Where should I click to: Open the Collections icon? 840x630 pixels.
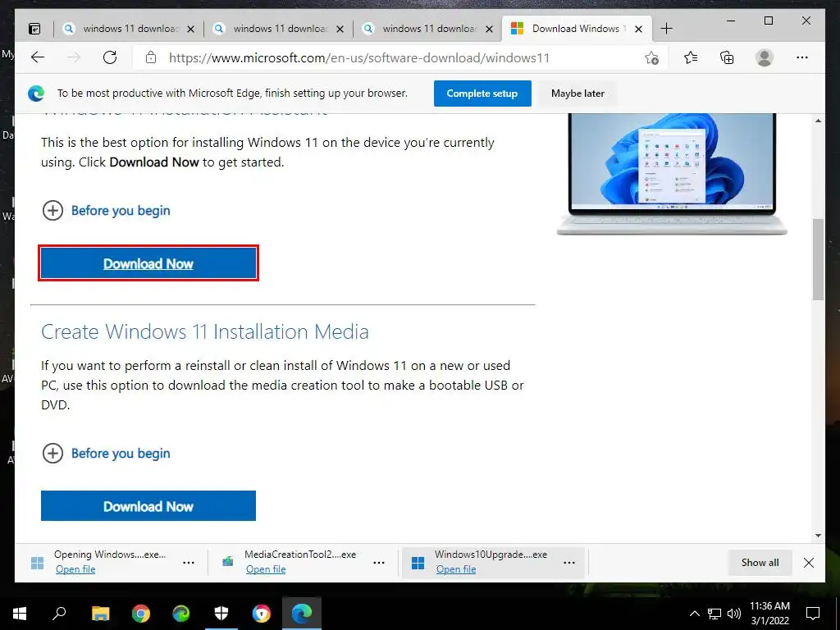pyautogui.click(x=727, y=57)
